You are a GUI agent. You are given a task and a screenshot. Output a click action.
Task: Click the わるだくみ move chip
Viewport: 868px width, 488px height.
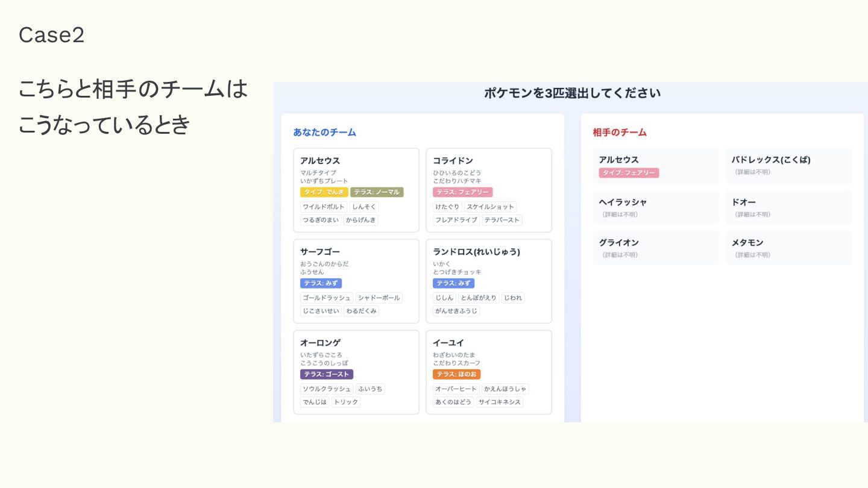pyautogui.click(x=361, y=311)
